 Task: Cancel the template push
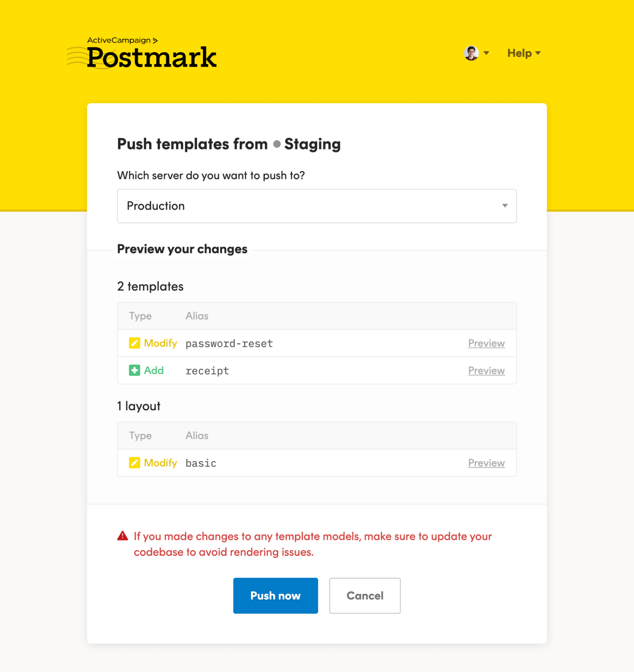pos(364,595)
